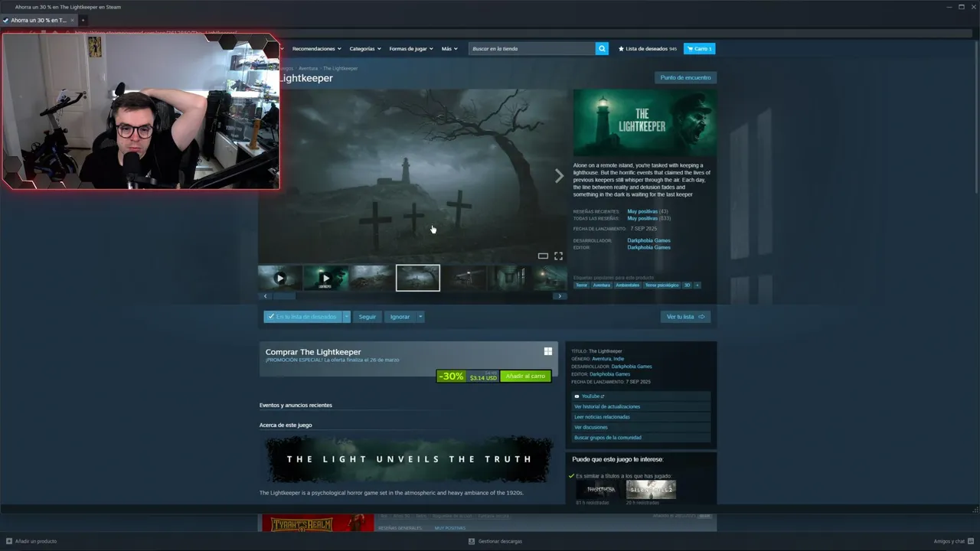Open the Recomendaciones menu
The height and width of the screenshot is (551, 980).
tap(316, 48)
